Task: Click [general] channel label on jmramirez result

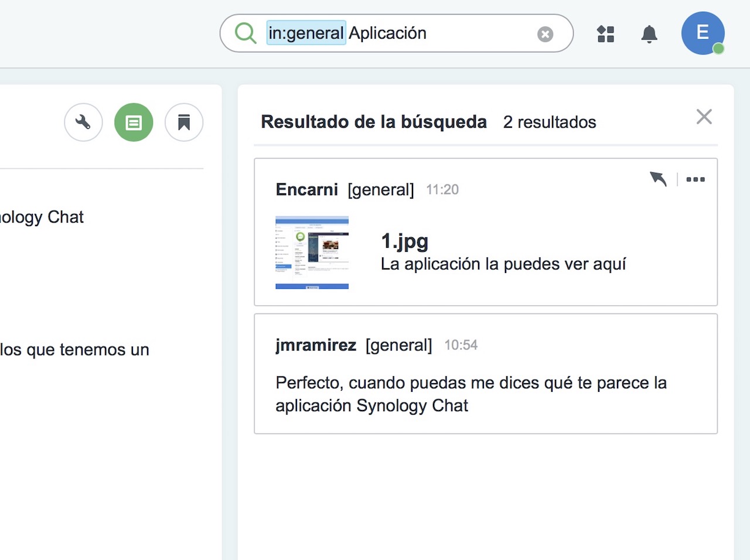Action: [x=398, y=345]
